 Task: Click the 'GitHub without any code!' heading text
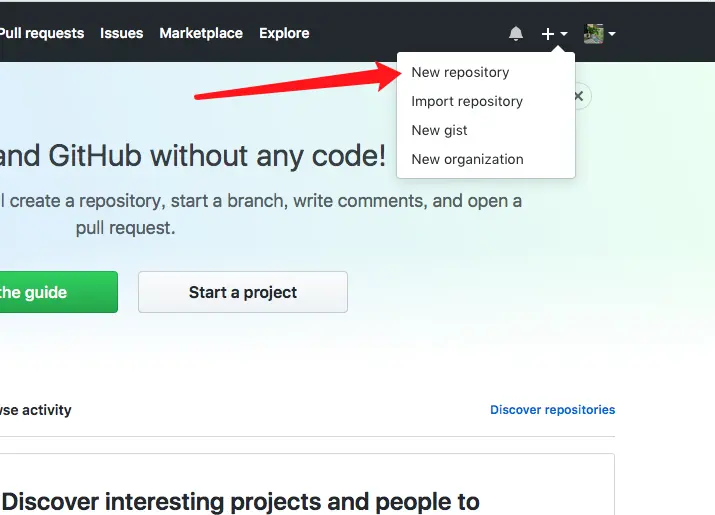pos(217,156)
